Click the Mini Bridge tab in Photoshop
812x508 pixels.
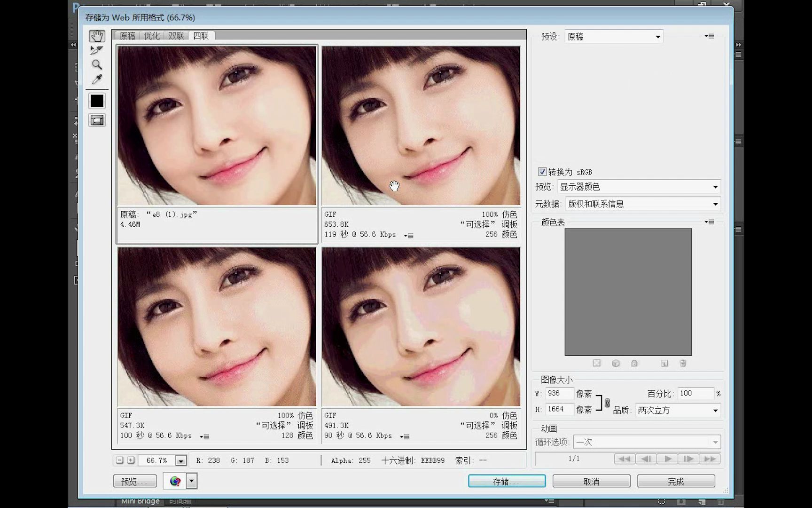[140, 501]
